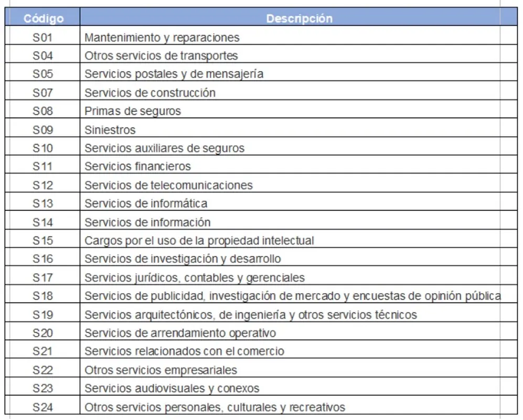
Task: Click the Descripción column header
Action: 299,17
